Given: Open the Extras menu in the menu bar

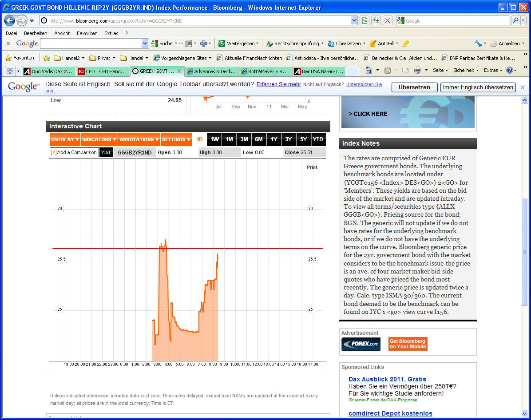Looking at the screenshot, I should [x=111, y=33].
